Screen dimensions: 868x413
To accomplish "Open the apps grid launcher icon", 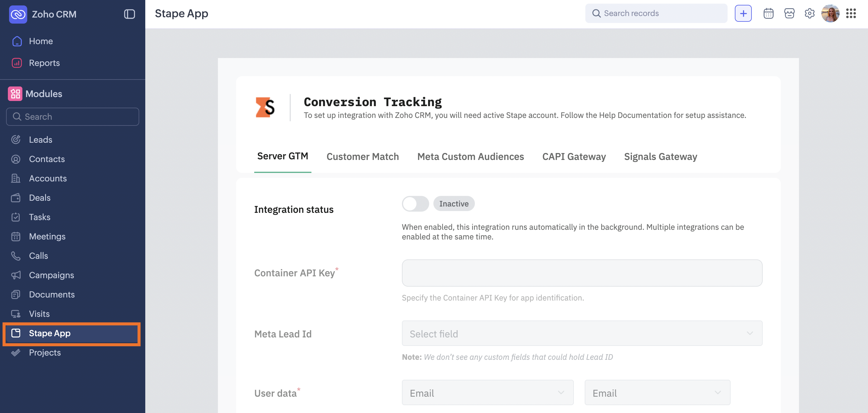I will point(851,14).
